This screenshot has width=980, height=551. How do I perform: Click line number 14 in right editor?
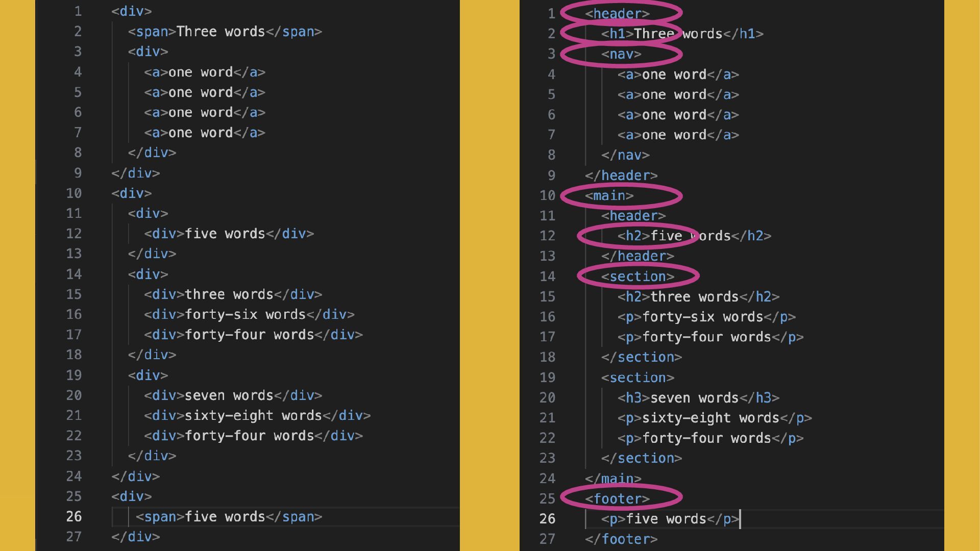click(x=547, y=277)
